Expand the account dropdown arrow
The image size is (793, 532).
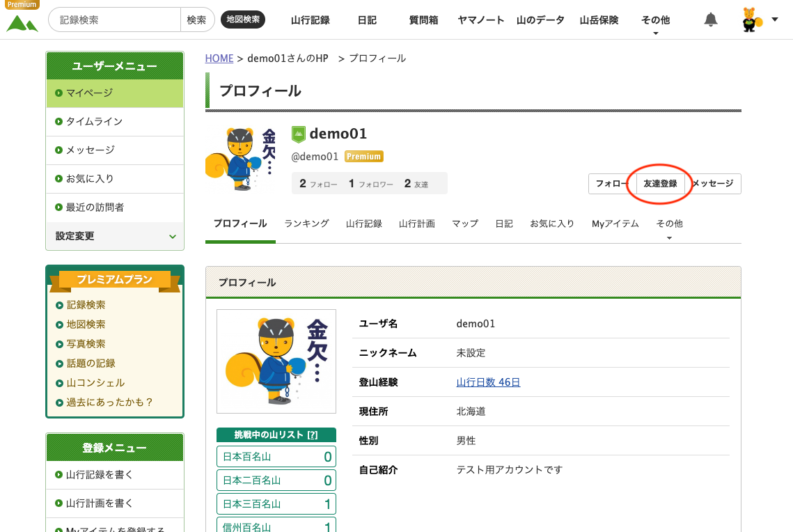click(775, 19)
